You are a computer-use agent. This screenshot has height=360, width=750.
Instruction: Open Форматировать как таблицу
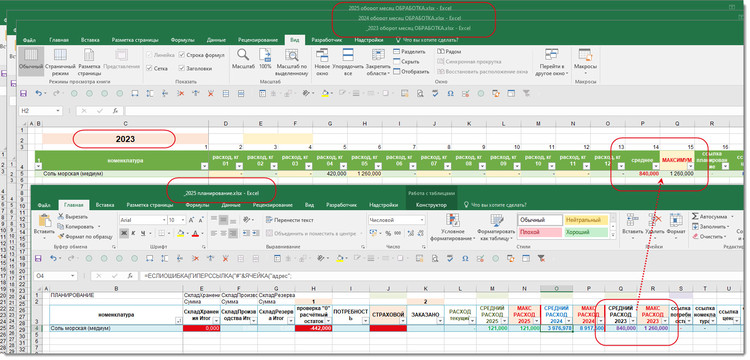(495, 227)
